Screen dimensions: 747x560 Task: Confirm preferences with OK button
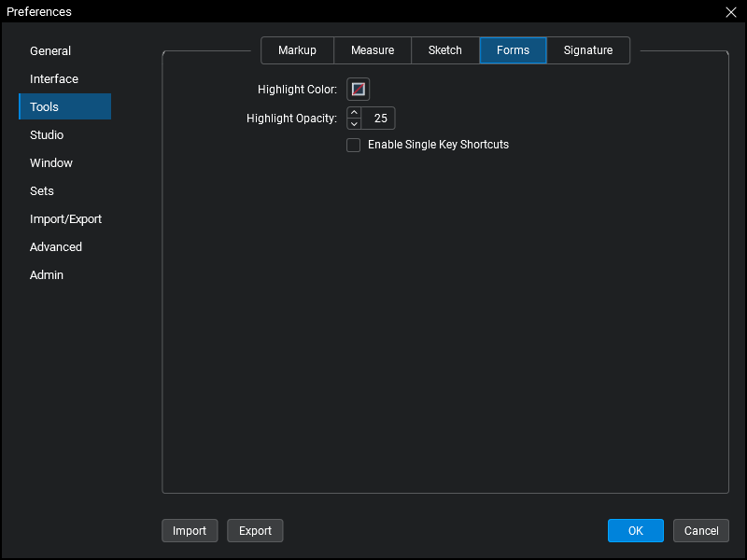[x=636, y=530]
